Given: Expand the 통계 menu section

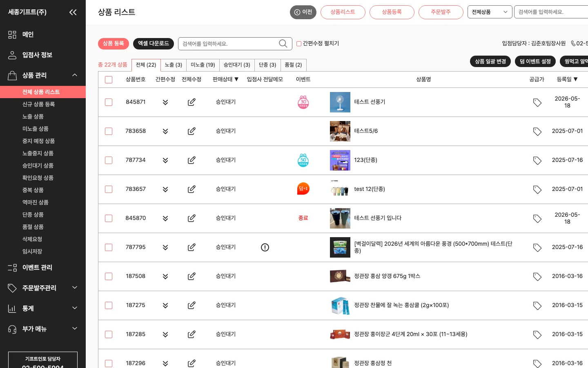Looking at the screenshot, I should tap(75, 308).
